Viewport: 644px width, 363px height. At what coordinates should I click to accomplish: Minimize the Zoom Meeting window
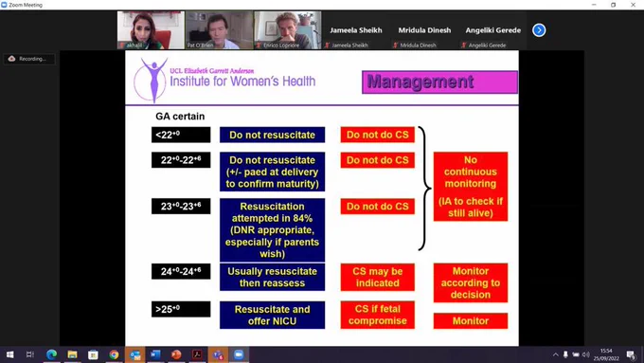coord(594,5)
